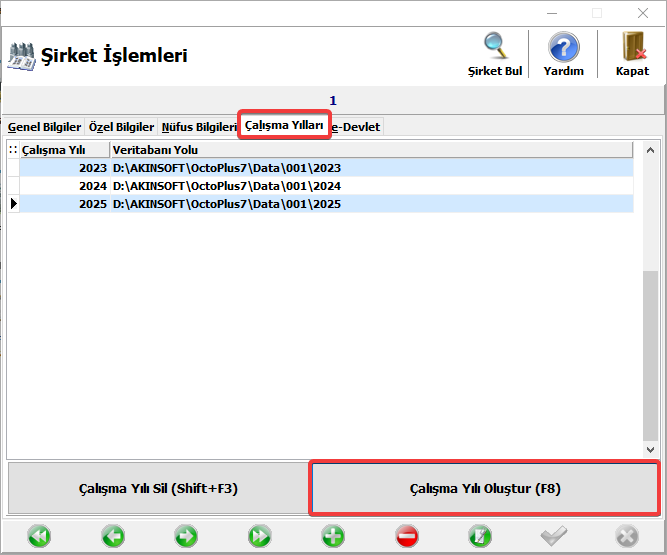The height and width of the screenshot is (555, 667).
Task: Jump to last record navigation button
Action: (260, 536)
